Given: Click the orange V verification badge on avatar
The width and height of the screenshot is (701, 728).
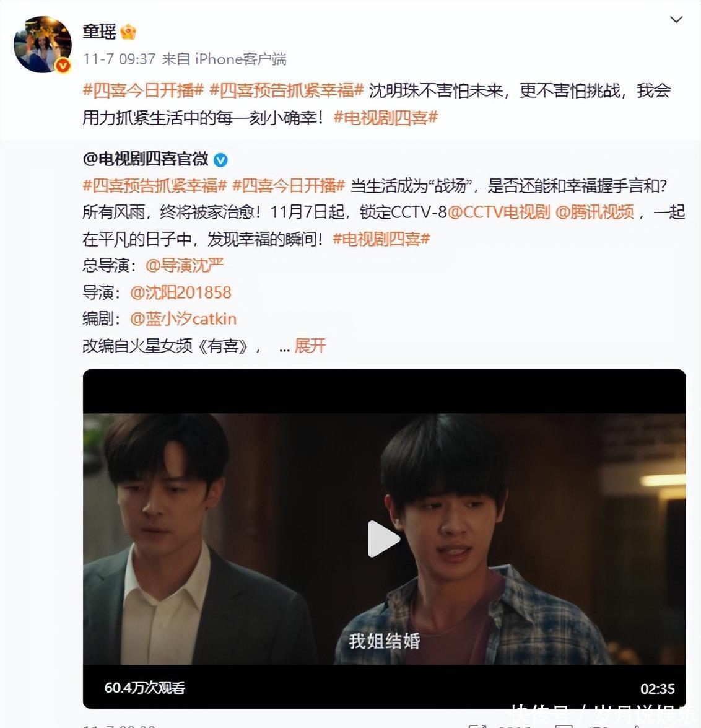Looking at the screenshot, I should coord(63,66).
